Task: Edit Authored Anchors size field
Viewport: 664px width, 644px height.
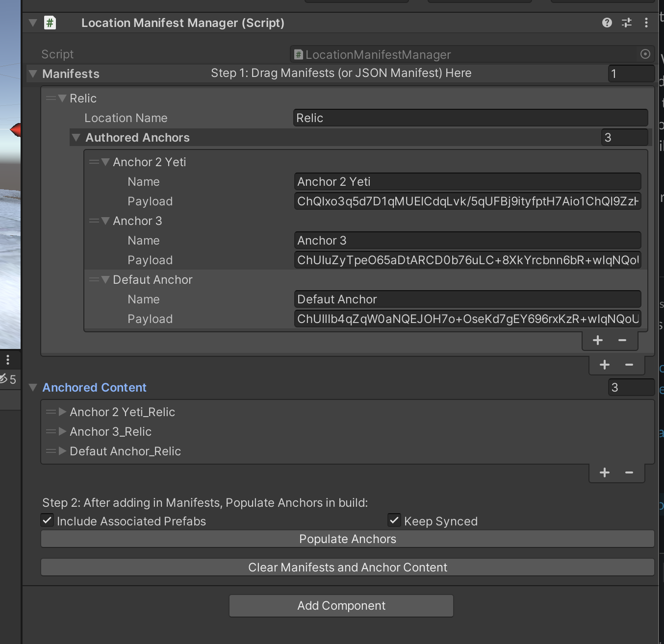Action: pos(625,138)
